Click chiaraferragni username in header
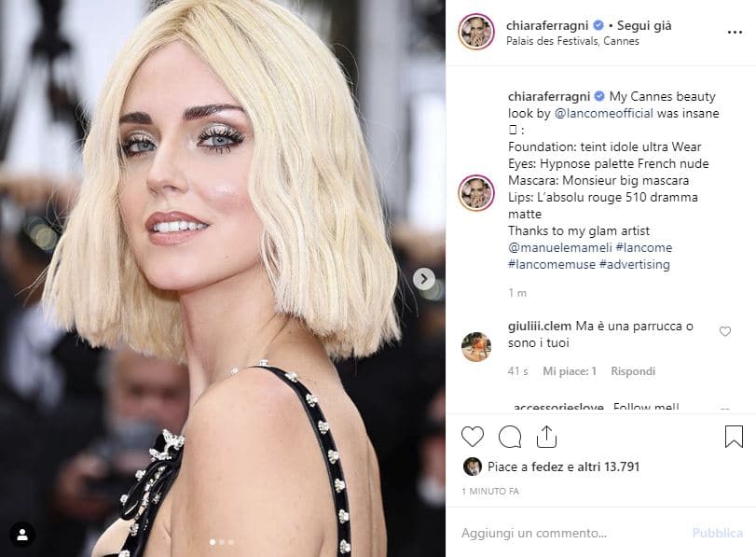Image resolution: width=756 pixels, height=557 pixels. (x=547, y=25)
